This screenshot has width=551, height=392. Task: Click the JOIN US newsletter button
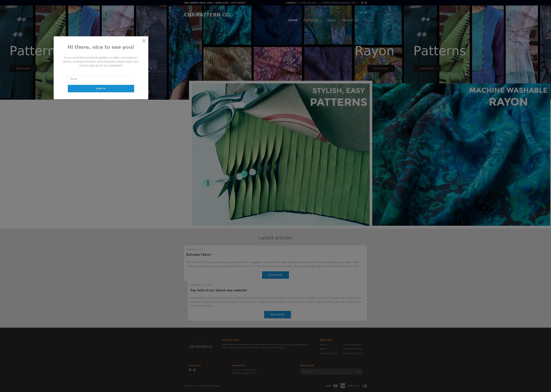(101, 88)
